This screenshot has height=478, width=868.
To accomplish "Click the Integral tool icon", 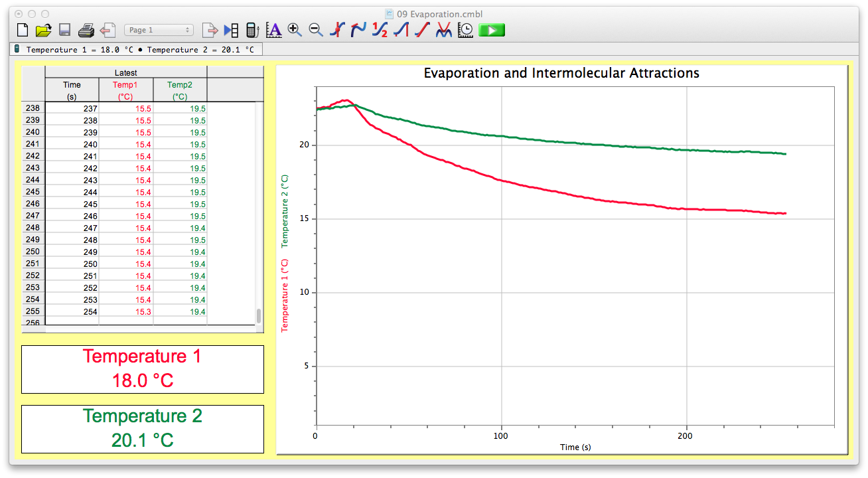I will [401, 30].
